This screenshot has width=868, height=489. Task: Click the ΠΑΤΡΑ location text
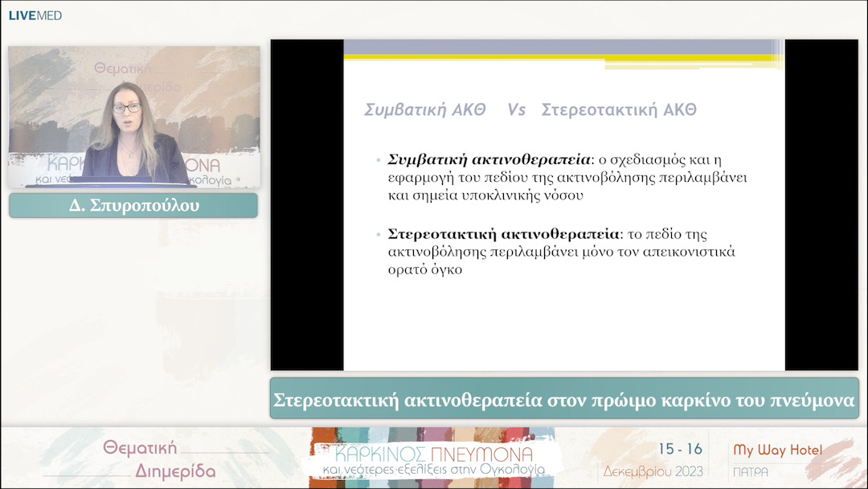point(751,471)
